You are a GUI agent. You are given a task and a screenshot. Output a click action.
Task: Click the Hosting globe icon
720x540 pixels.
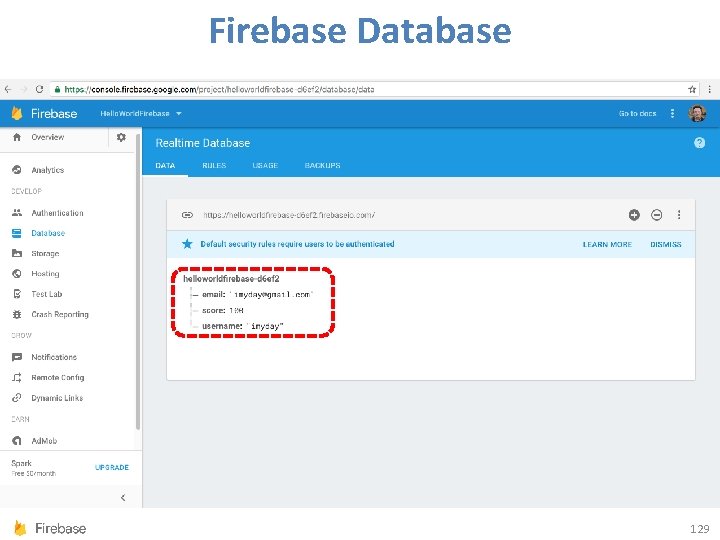17,274
